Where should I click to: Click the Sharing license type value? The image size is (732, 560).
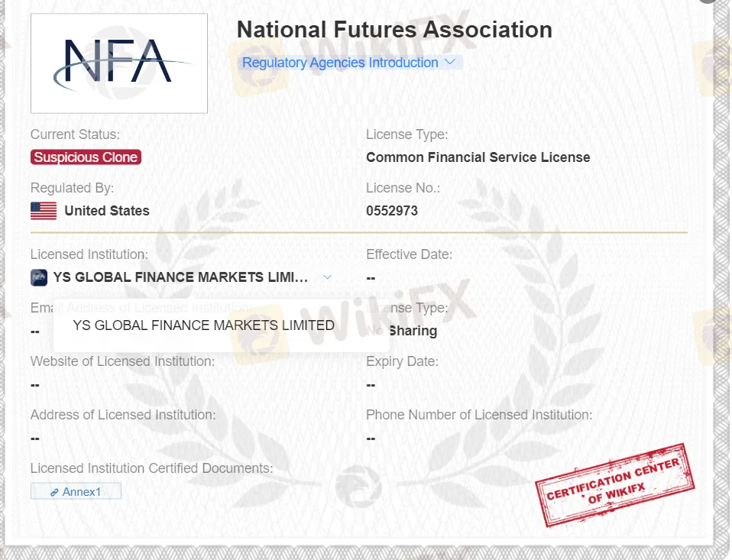(413, 331)
